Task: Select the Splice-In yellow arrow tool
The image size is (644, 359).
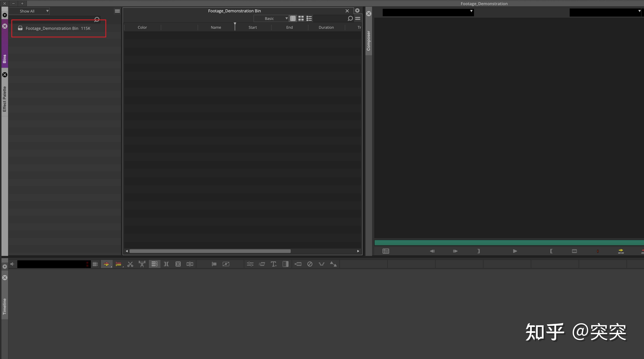Action: coord(106,264)
